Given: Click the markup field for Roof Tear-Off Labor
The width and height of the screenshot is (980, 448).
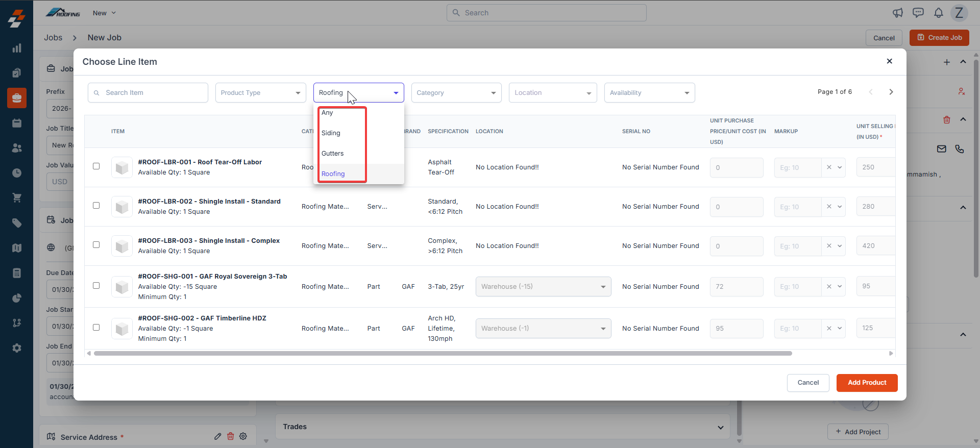Looking at the screenshot, I should (797, 167).
